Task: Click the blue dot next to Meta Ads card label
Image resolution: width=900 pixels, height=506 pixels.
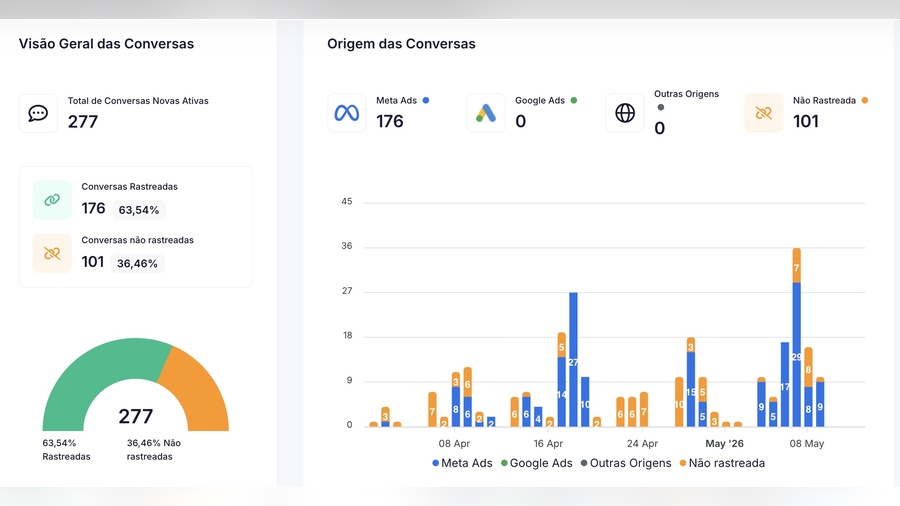Action: (x=426, y=100)
